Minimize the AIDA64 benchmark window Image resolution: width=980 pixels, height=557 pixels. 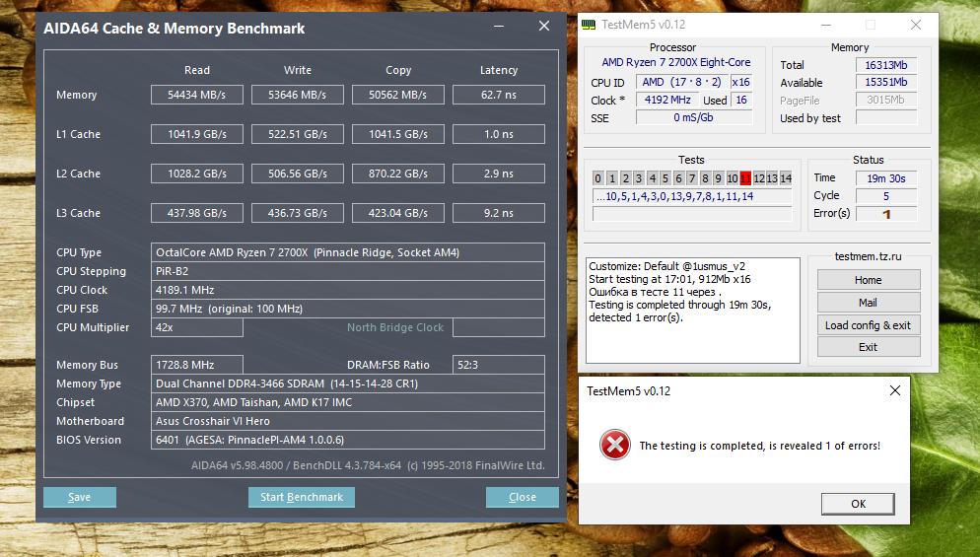coord(499,27)
